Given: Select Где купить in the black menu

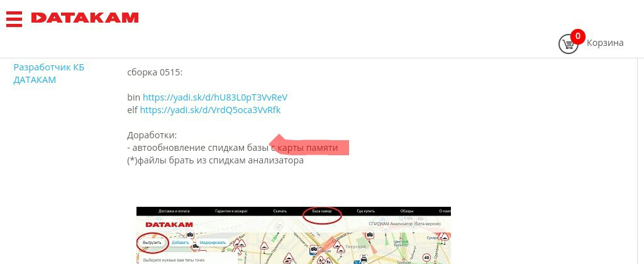Looking at the screenshot, I should point(366,212).
